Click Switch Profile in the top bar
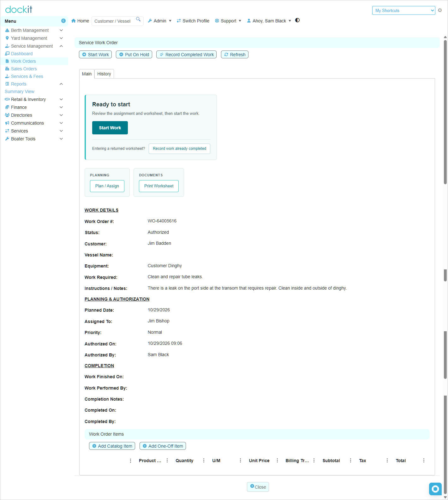This screenshot has height=500, width=448. [x=193, y=21]
